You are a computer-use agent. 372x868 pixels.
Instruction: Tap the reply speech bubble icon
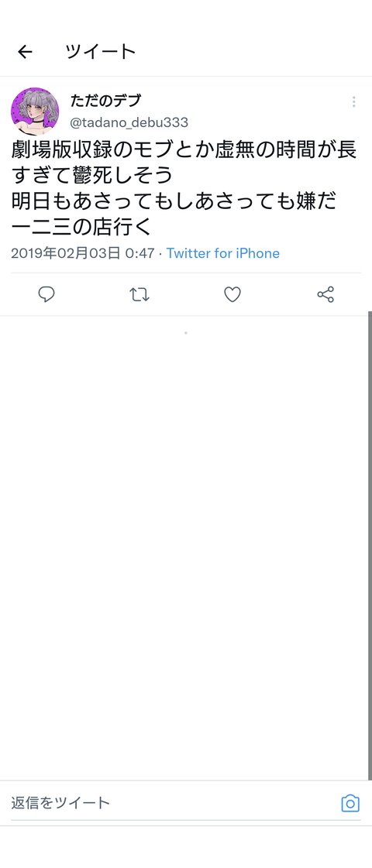tap(46, 294)
